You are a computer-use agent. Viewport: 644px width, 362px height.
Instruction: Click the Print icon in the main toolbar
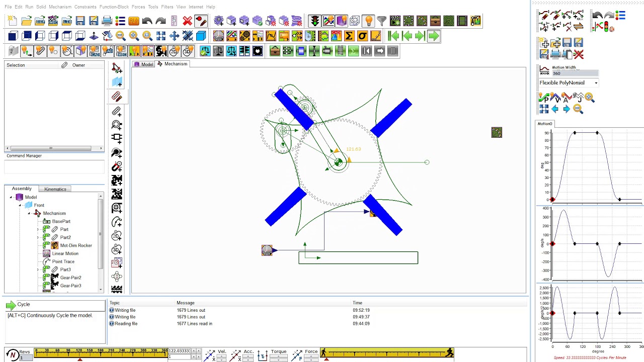(x=107, y=21)
